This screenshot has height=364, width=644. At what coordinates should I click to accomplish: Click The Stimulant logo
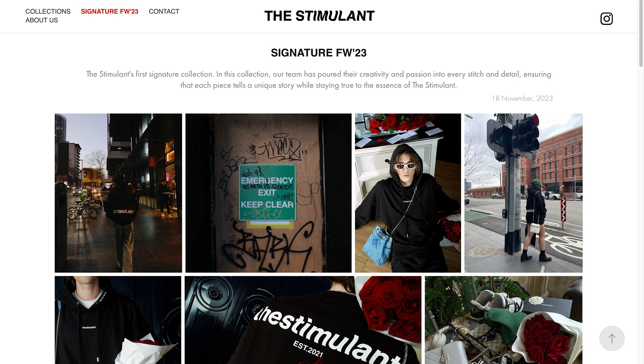coord(319,16)
